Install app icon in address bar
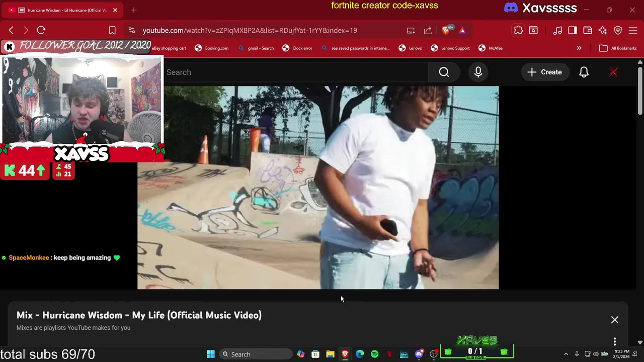Image resolution: width=644 pixels, height=362 pixels. point(411,30)
